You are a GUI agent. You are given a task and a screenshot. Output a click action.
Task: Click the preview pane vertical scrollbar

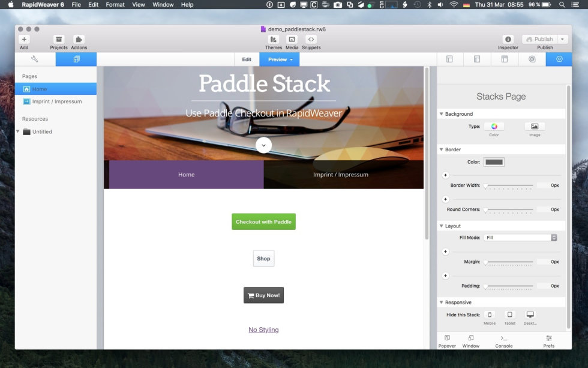coord(427,153)
